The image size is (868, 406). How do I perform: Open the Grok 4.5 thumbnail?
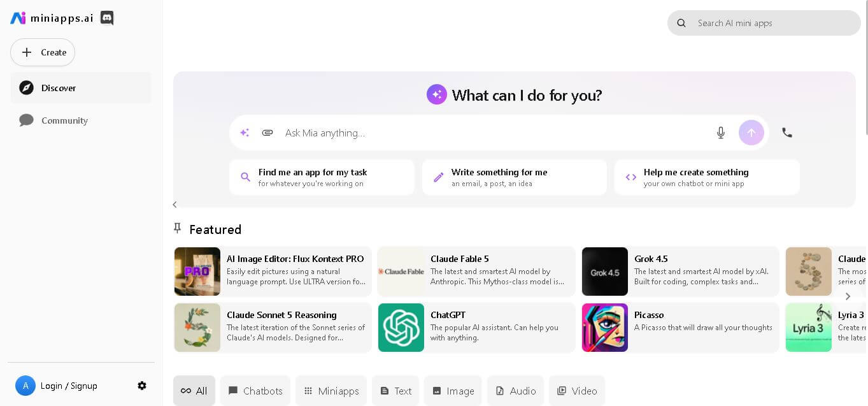click(x=605, y=272)
